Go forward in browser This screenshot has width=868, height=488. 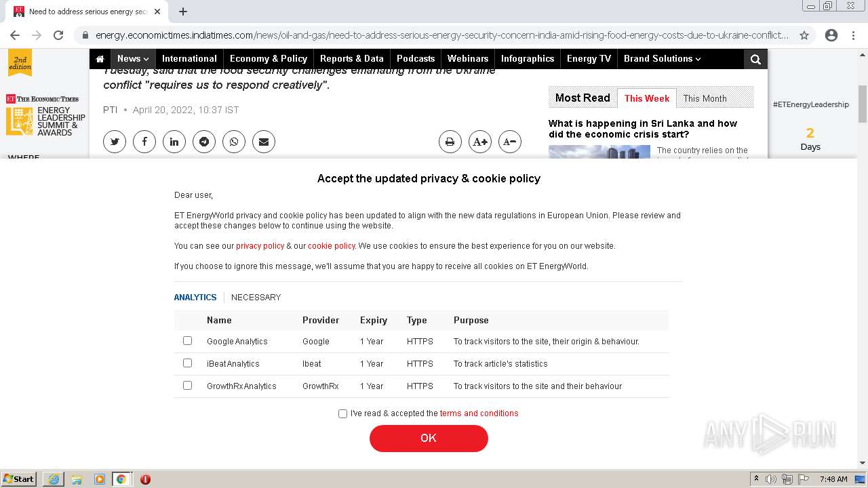(x=37, y=35)
